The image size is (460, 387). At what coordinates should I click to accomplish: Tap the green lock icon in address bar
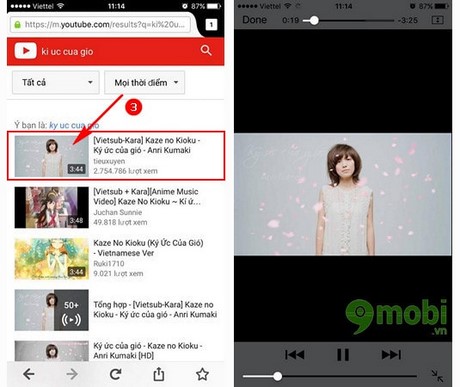(x=17, y=25)
